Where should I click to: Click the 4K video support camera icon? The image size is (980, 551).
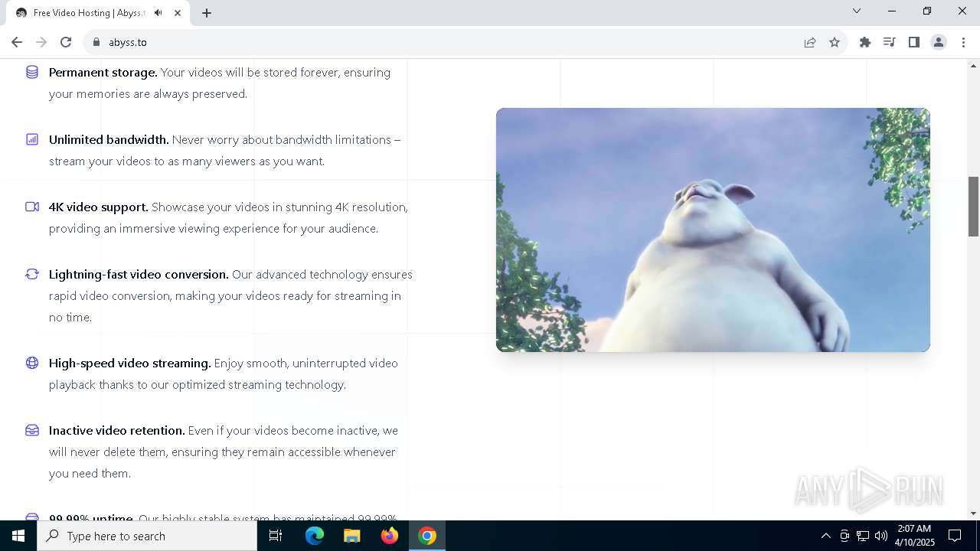tap(32, 207)
